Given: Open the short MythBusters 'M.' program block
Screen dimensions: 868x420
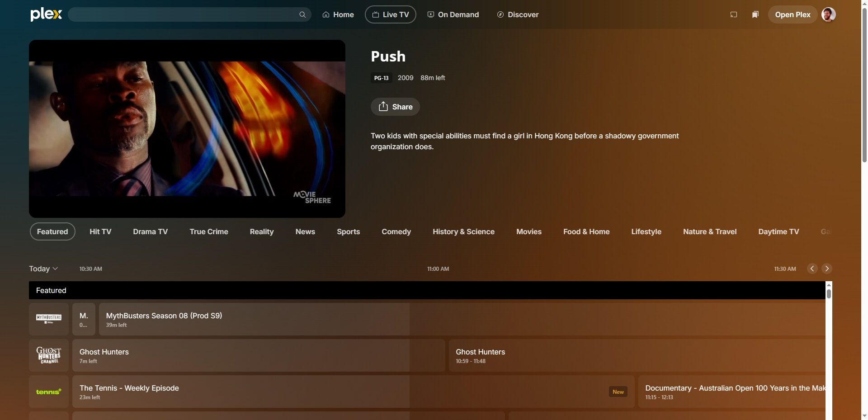Looking at the screenshot, I should click(84, 319).
